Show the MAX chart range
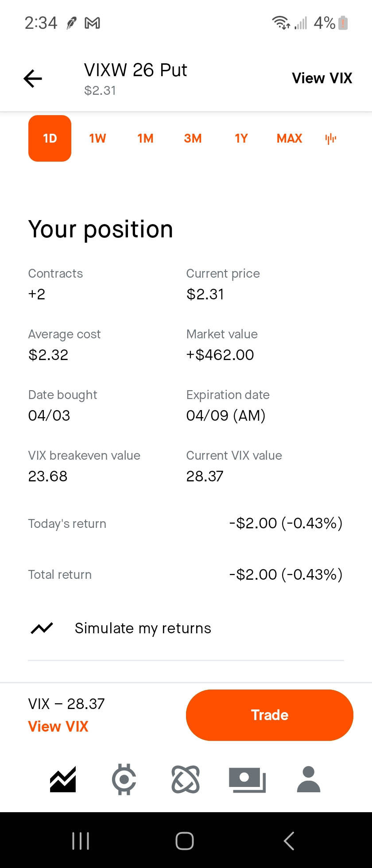 [x=289, y=139]
